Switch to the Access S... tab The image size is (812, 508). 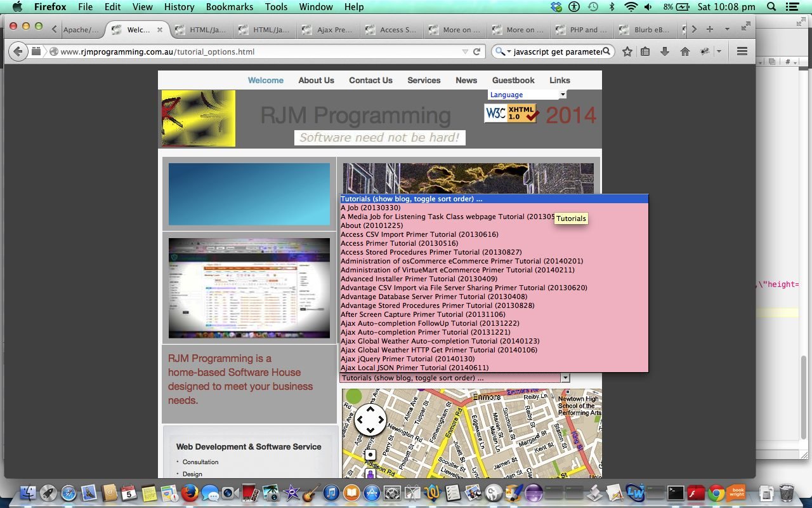click(x=393, y=30)
